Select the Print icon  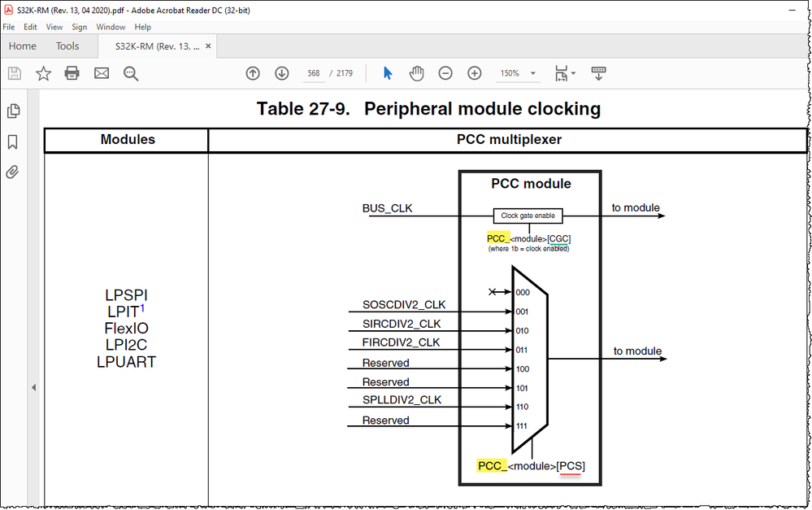click(72, 73)
